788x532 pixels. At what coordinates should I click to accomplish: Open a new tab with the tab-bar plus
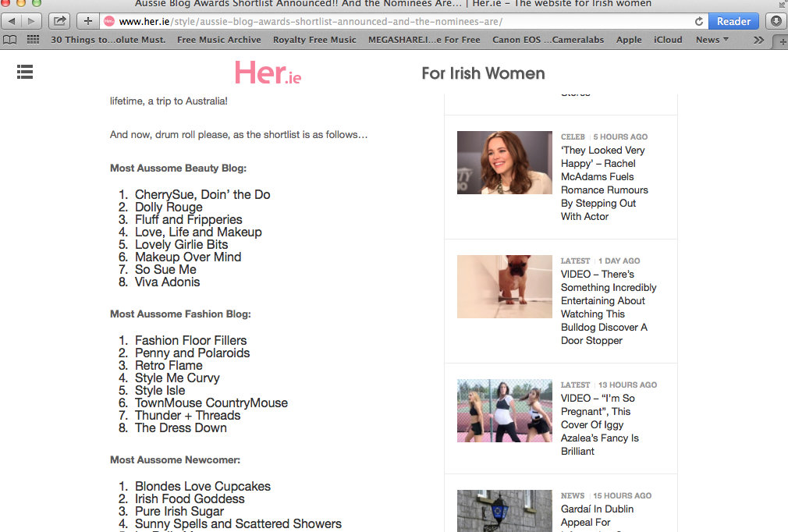click(782, 42)
